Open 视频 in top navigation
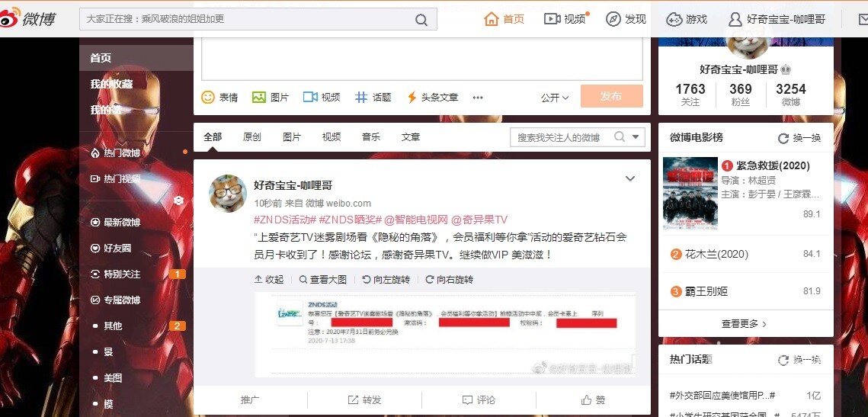The height and width of the screenshot is (417, 868). pyautogui.click(x=565, y=19)
